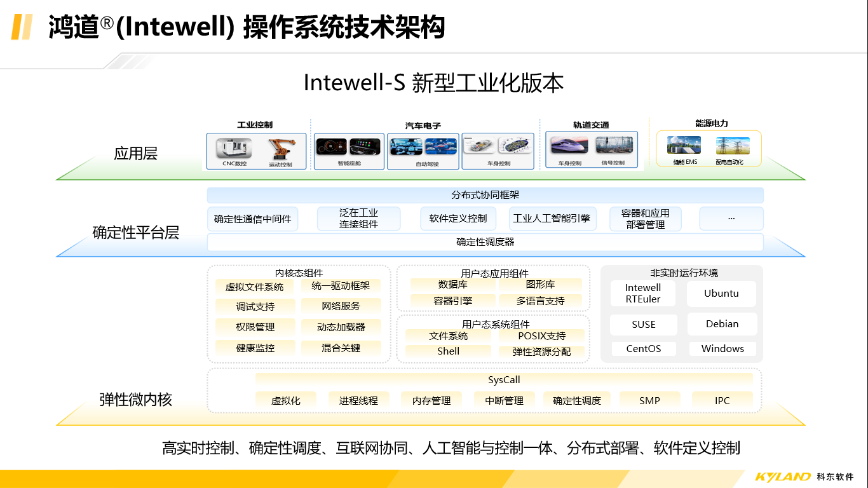Select the 弹性微内核 layer label
Viewport: 868px width, 488px height.
(135, 400)
